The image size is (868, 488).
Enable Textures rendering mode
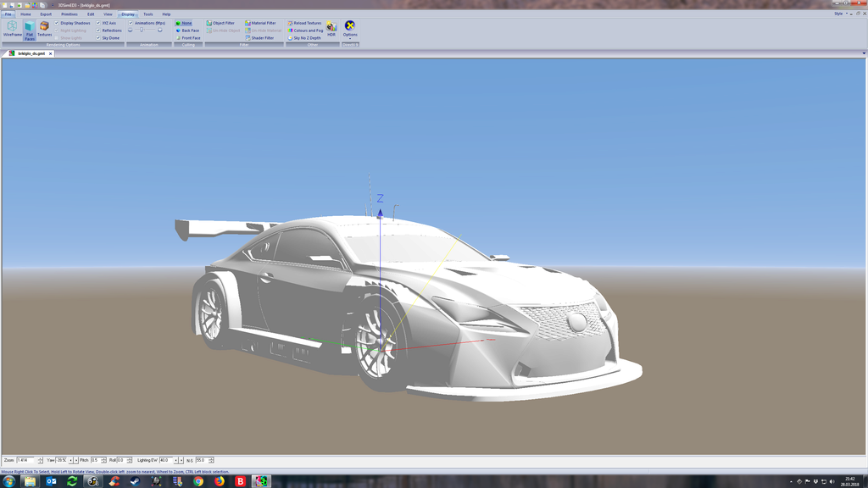(x=44, y=29)
